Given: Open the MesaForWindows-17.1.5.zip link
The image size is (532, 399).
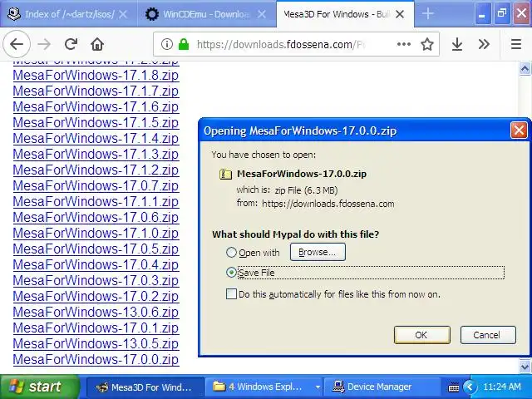Looking at the screenshot, I should [x=96, y=122].
